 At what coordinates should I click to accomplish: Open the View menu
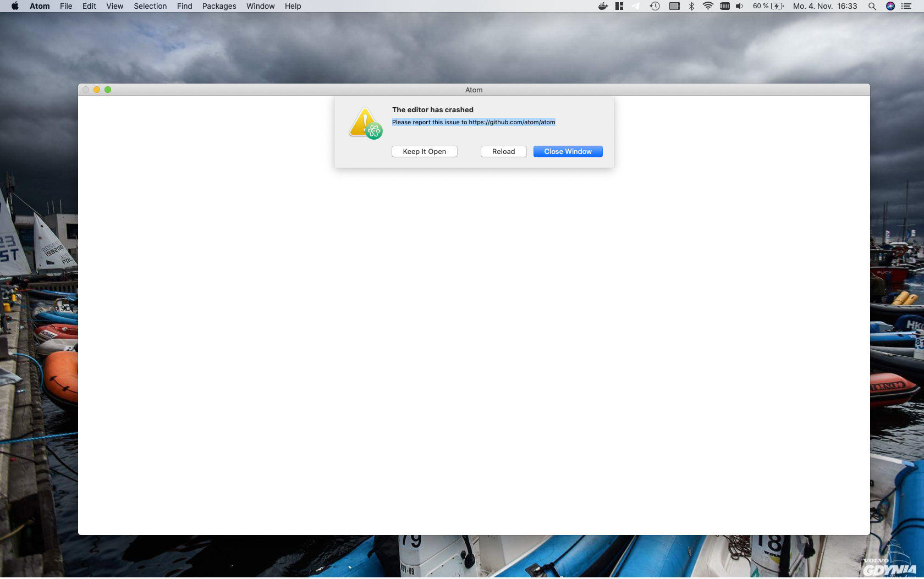pyautogui.click(x=114, y=6)
